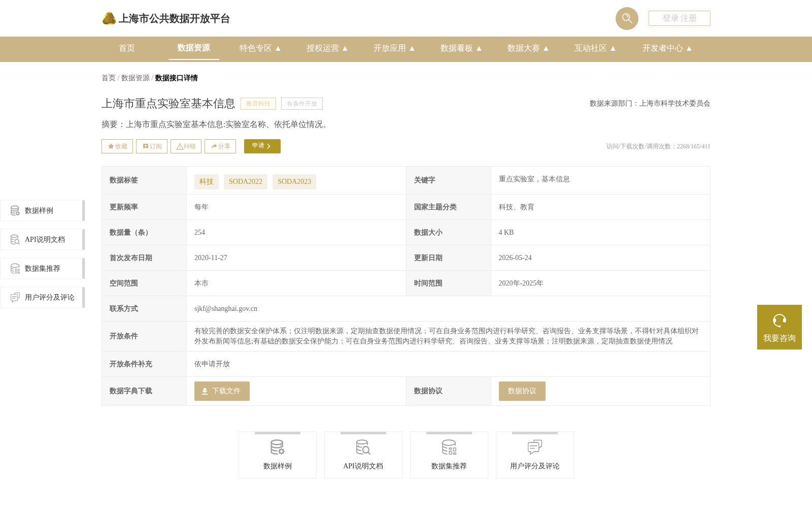This screenshot has height=508, width=812.
Task: Click the 2020-11-27 first publish date
Action: pyautogui.click(x=211, y=258)
